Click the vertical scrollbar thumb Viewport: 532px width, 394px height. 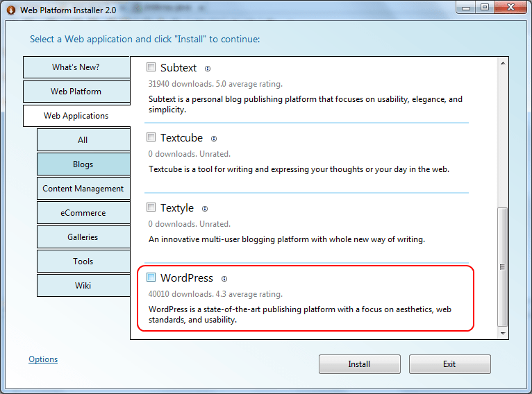[503, 267]
